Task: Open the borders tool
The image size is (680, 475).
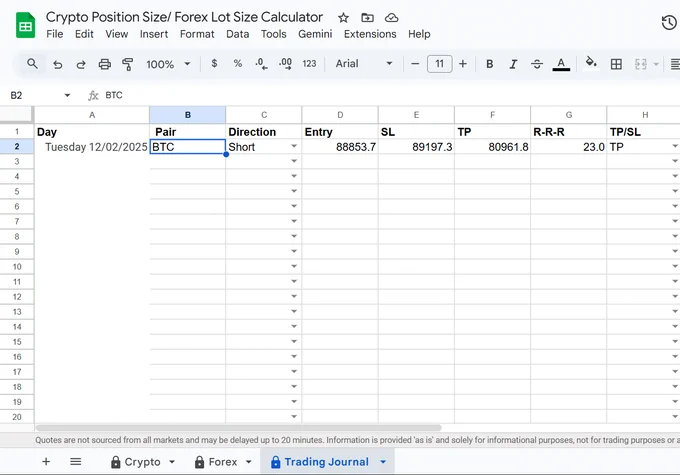Action: [616, 64]
